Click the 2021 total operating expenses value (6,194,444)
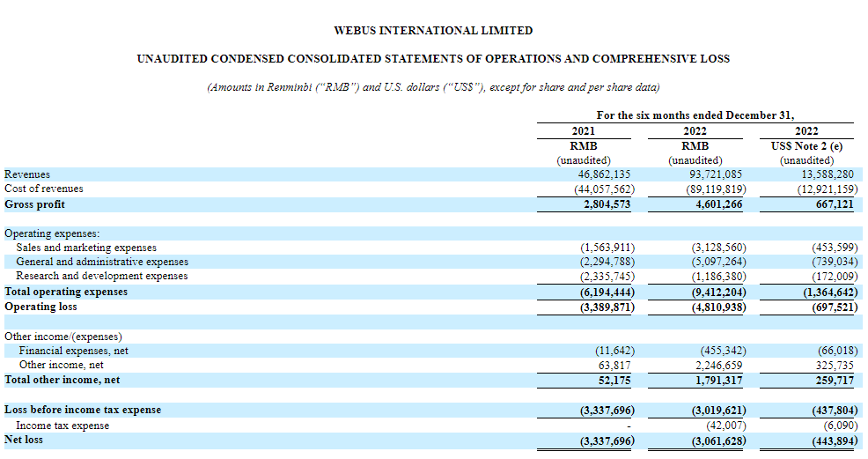This screenshot has height=459, width=868. 601,292
